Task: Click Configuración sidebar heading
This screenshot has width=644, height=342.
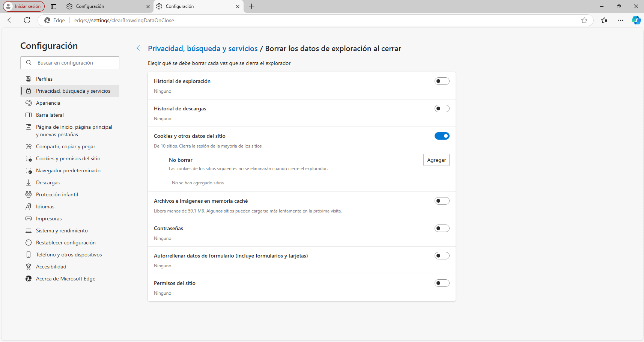Action: coord(49,46)
